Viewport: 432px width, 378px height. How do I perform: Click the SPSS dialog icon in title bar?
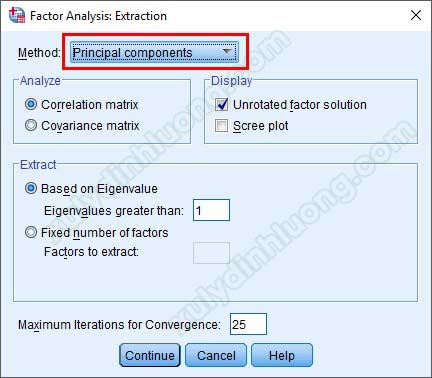coord(17,15)
